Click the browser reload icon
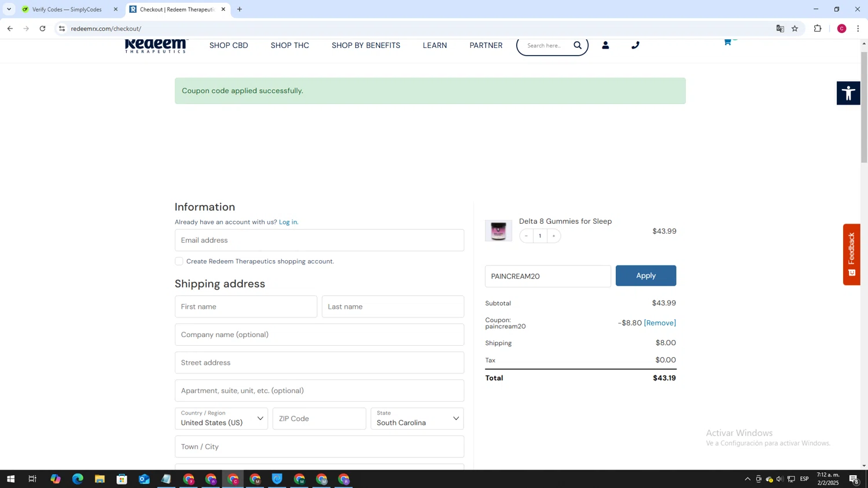This screenshot has width=868, height=488. tap(42, 28)
